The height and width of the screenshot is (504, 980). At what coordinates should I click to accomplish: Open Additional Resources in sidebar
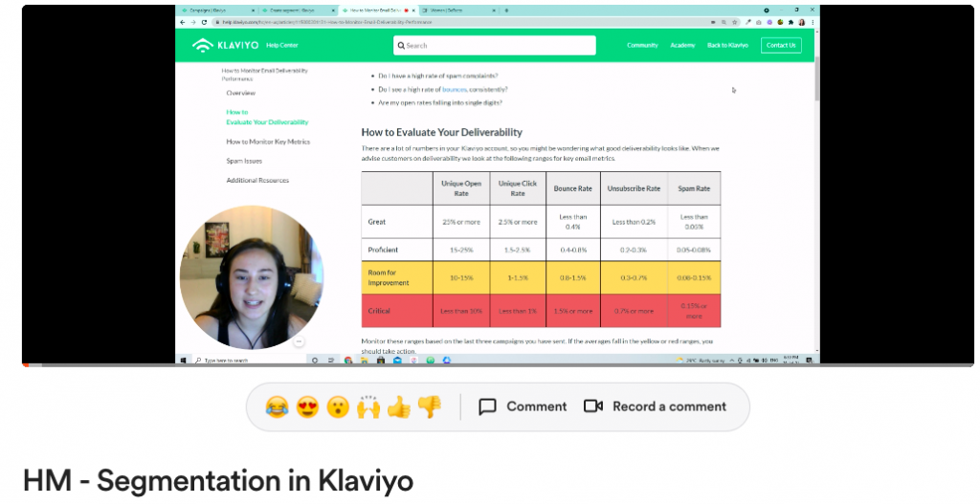[257, 181]
